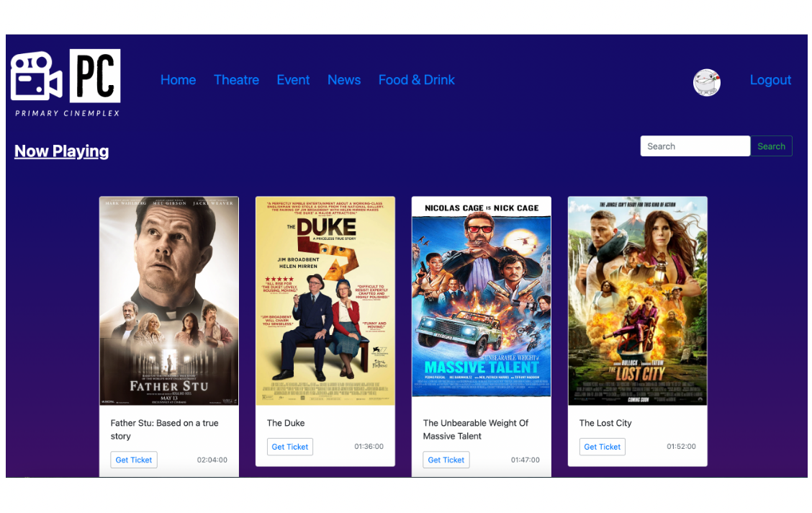Open The Lost City movie poster

pyautogui.click(x=638, y=300)
